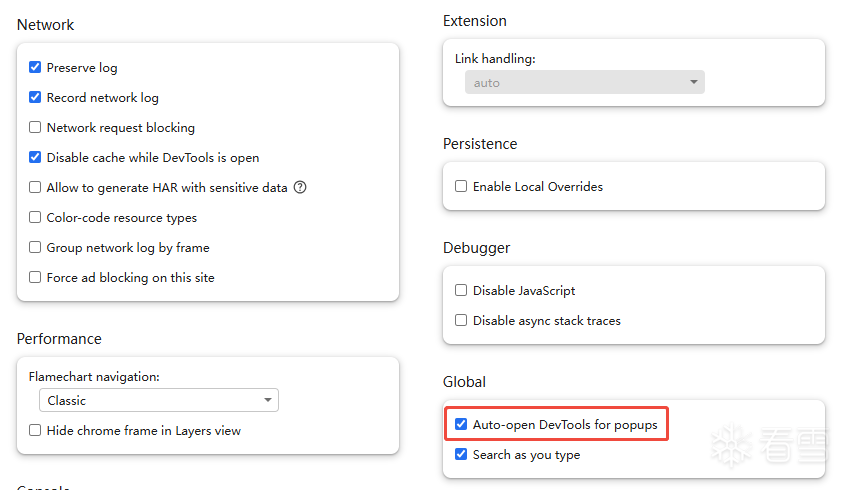Select Disable async stack traces

(x=461, y=321)
